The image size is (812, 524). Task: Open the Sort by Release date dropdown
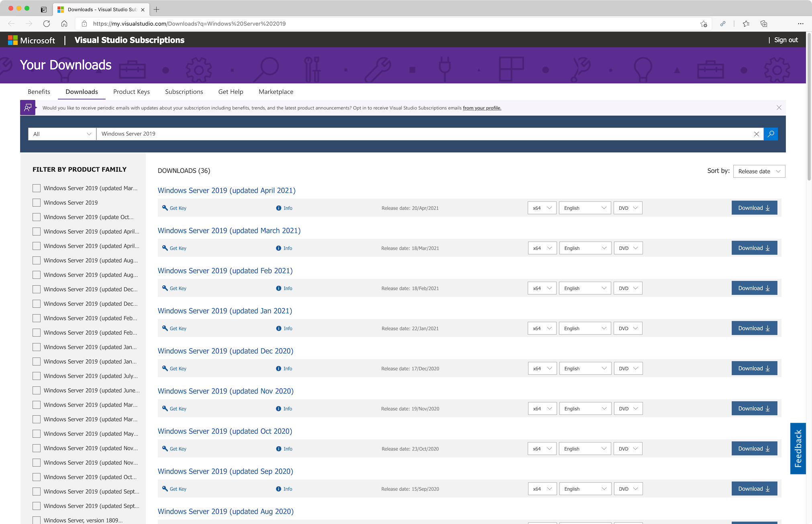[759, 171]
